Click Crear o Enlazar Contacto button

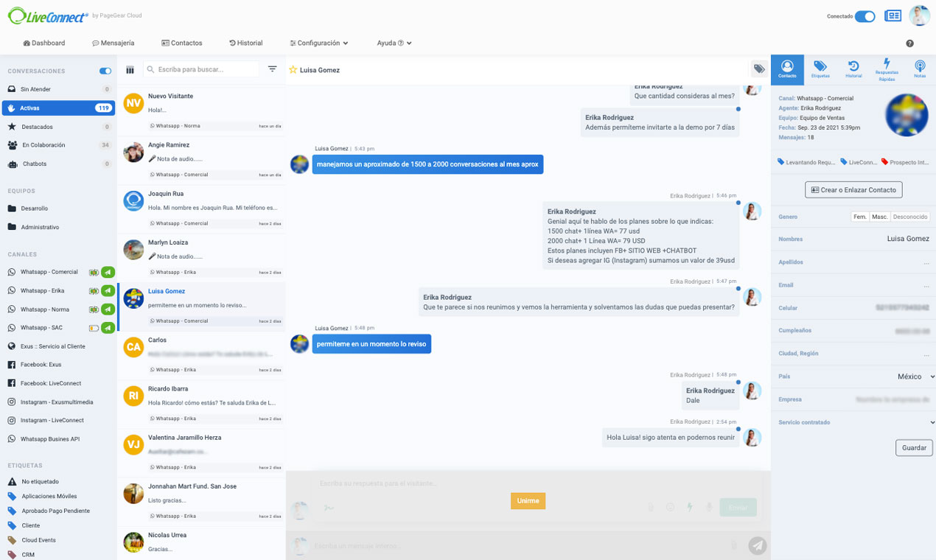coord(853,190)
